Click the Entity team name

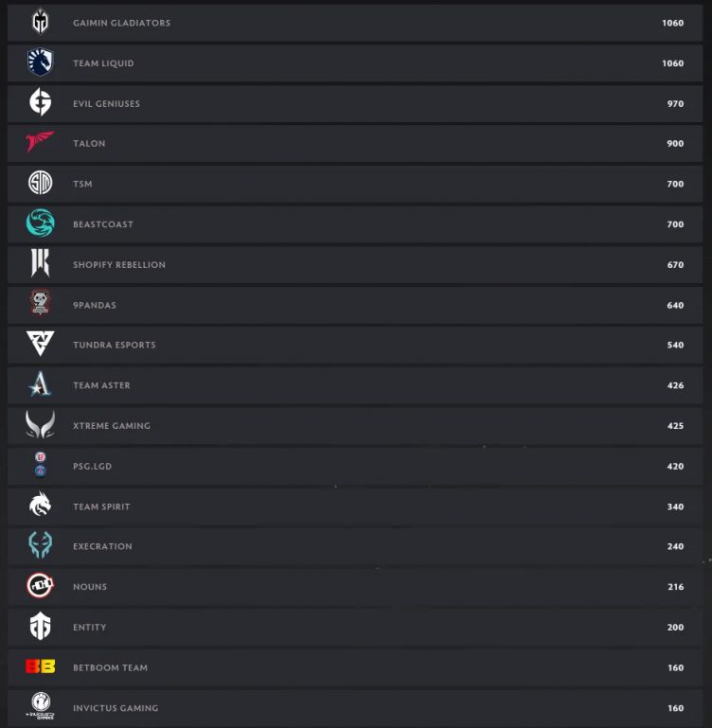click(x=89, y=628)
